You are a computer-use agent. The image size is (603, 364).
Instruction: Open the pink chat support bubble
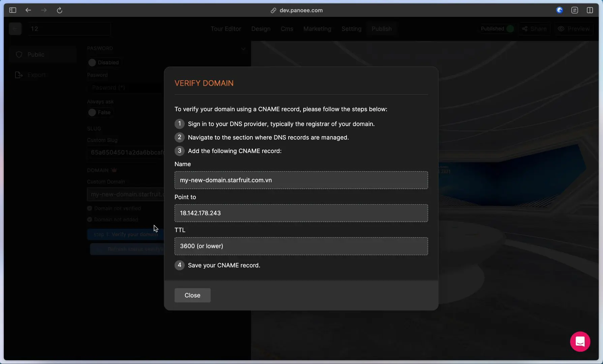(x=580, y=341)
